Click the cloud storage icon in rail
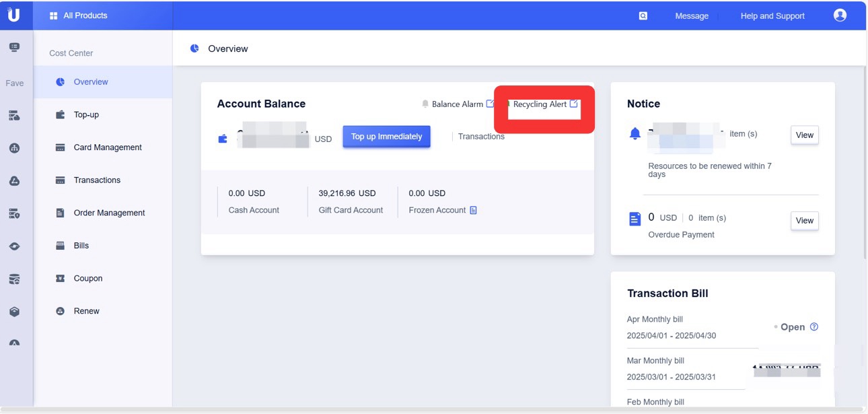This screenshot has height=414, width=868. (14, 181)
